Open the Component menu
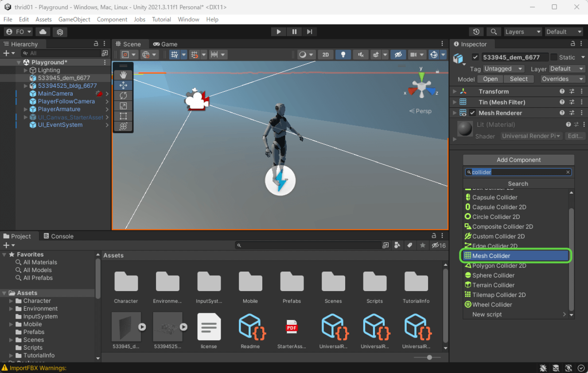The image size is (588, 373). click(x=112, y=19)
